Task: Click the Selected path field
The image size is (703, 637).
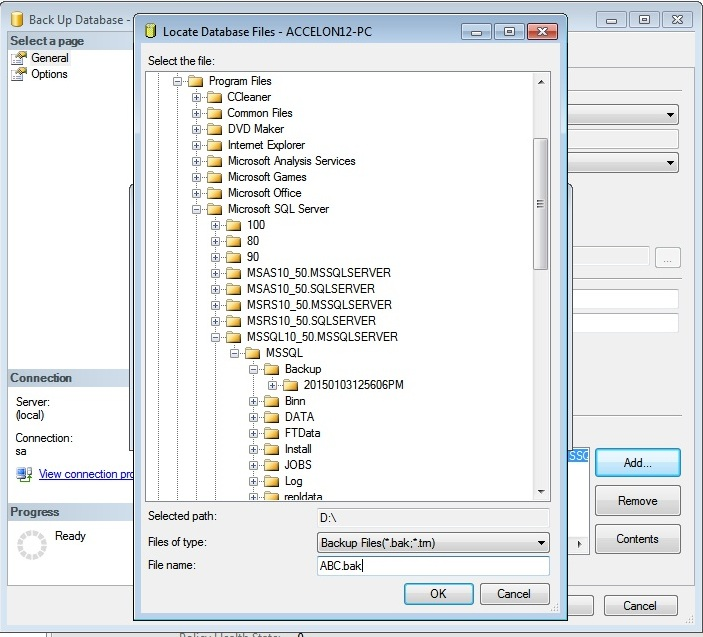Action: (433, 518)
